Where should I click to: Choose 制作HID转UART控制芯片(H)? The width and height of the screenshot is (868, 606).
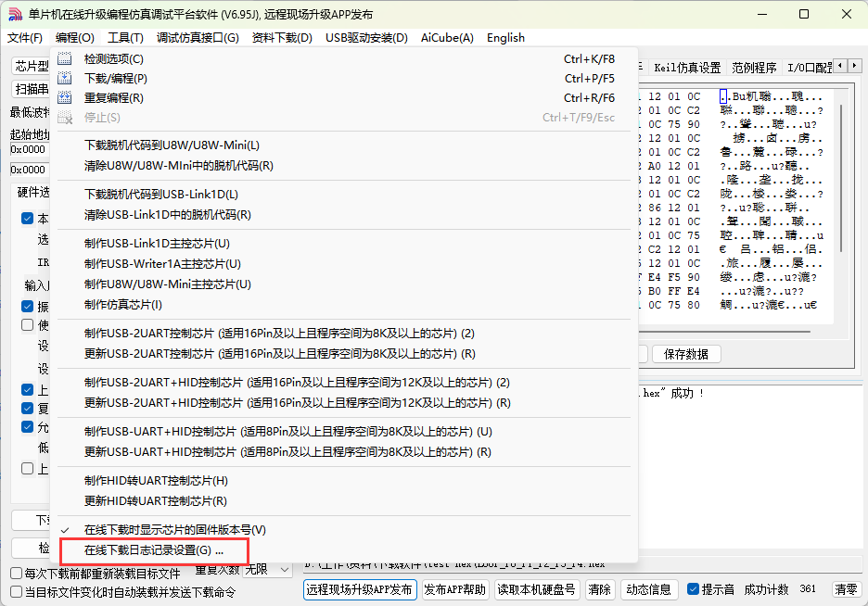344,481
